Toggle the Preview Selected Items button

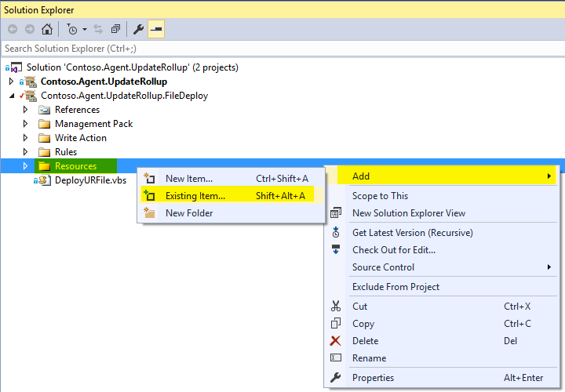point(156,29)
